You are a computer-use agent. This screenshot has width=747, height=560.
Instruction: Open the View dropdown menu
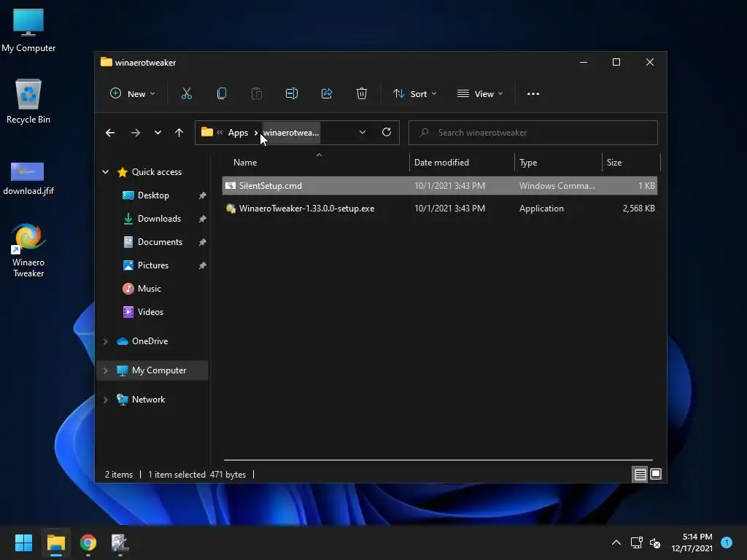pos(480,94)
